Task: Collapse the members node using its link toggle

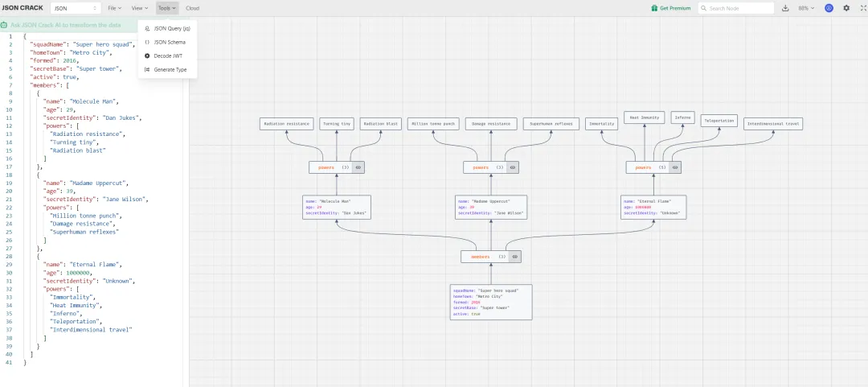Action: (x=514, y=257)
